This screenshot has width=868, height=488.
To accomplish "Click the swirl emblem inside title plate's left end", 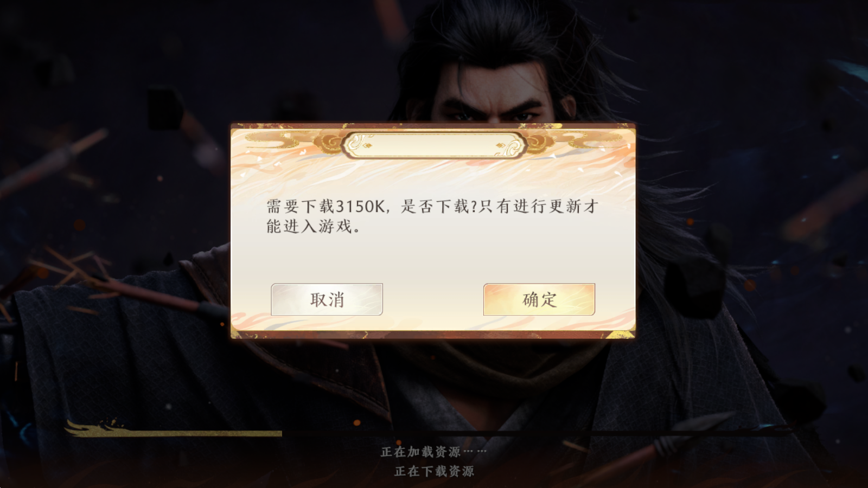I will coord(359,143).
